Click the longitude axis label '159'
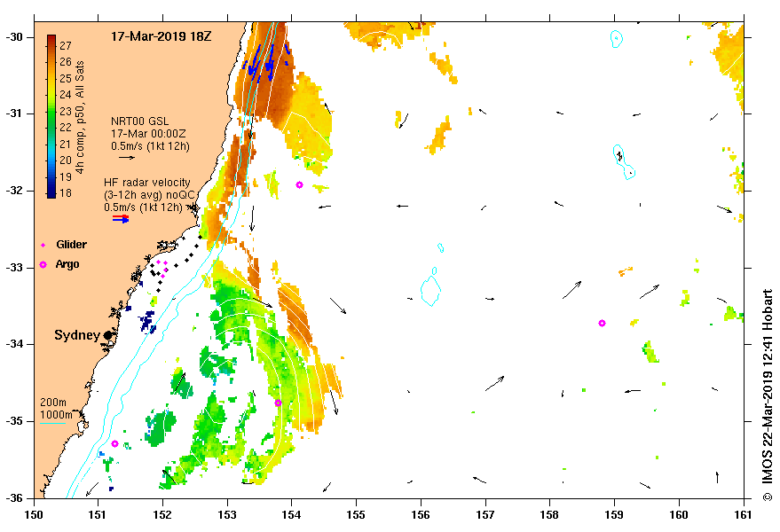780x532 pixels. tap(614, 514)
